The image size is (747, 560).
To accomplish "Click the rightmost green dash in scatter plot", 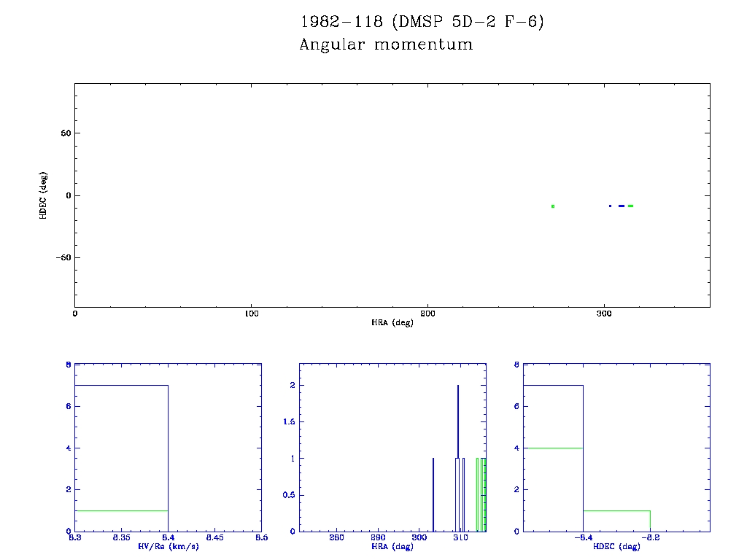I will coord(630,206).
